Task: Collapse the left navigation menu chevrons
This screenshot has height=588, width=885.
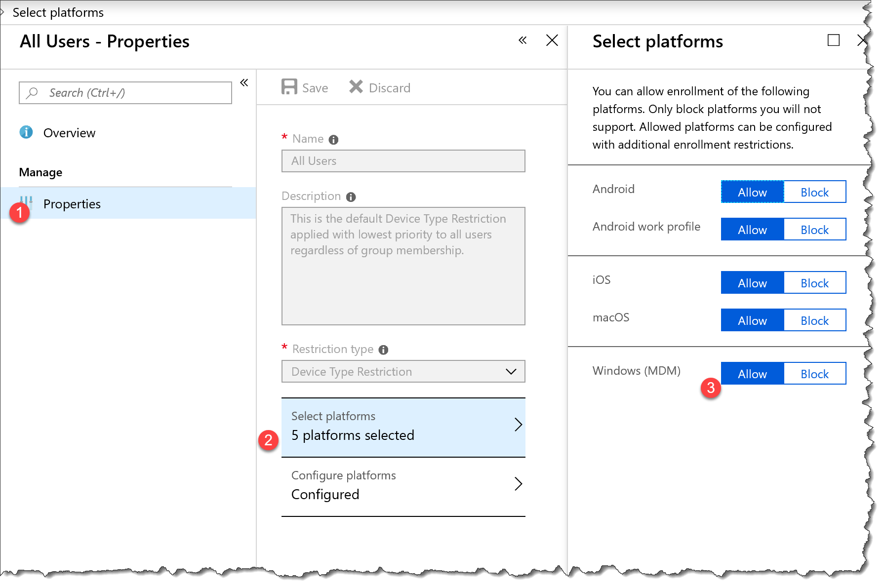Action: click(x=244, y=82)
